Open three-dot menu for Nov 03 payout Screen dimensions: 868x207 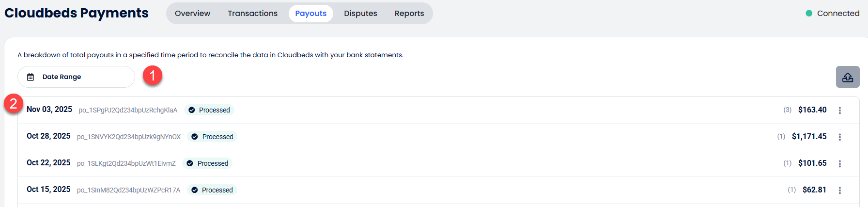pyautogui.click(x=839, y=111)
